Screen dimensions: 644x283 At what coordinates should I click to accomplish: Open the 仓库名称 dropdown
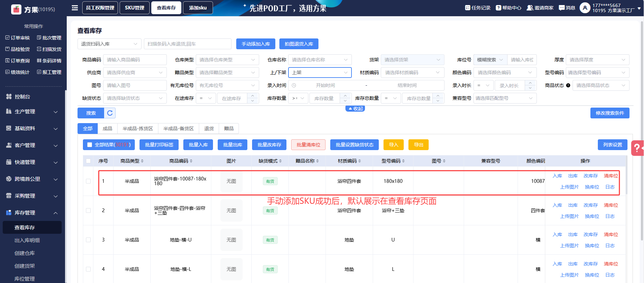click(x=320, y=60)
